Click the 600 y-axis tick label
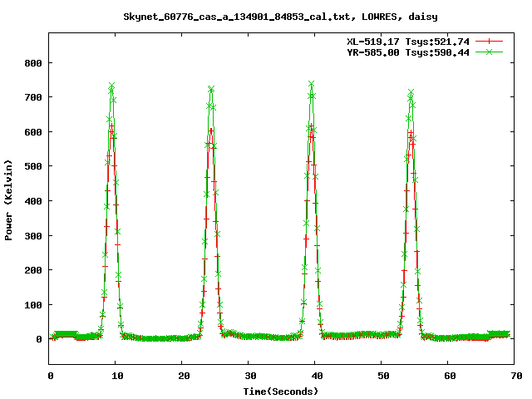Screen dimensions: 532x399 tap(33, 132)
